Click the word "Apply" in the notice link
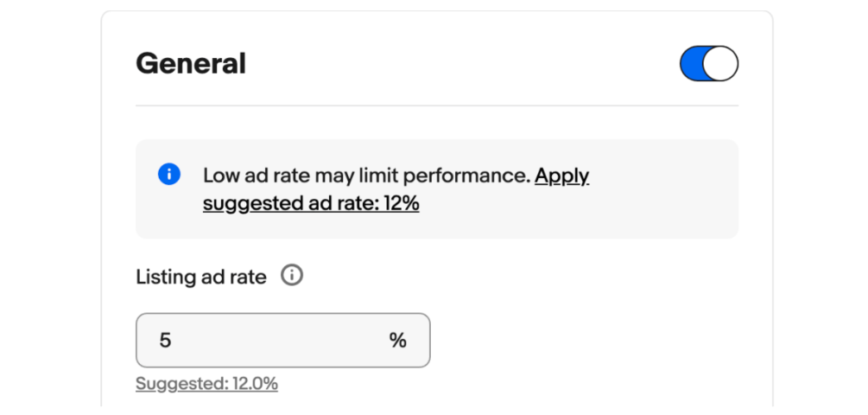868x415 pixels. pos(561,176)
